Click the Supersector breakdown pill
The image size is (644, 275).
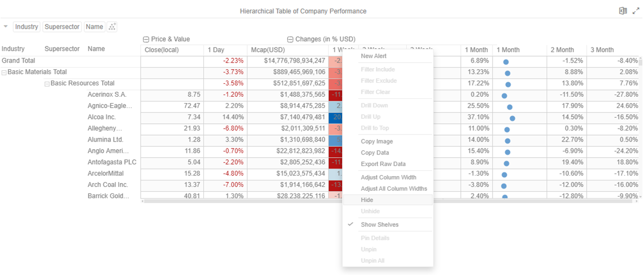62,27
